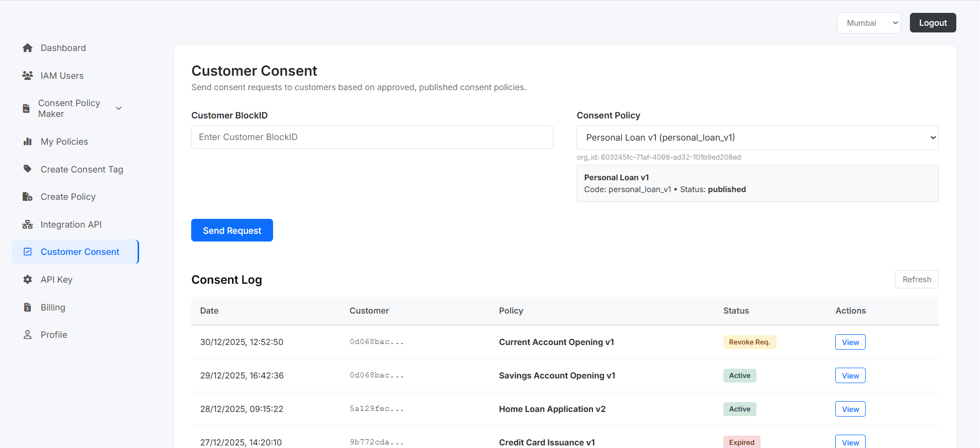
Task: View the Credit Card Issuance v1 consent
Action: point(850,442)
